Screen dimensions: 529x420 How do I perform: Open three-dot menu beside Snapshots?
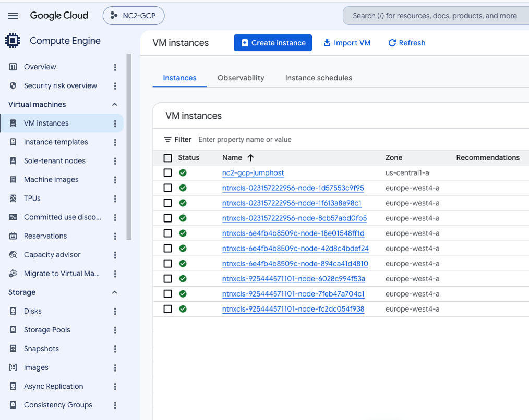point(115,349)
